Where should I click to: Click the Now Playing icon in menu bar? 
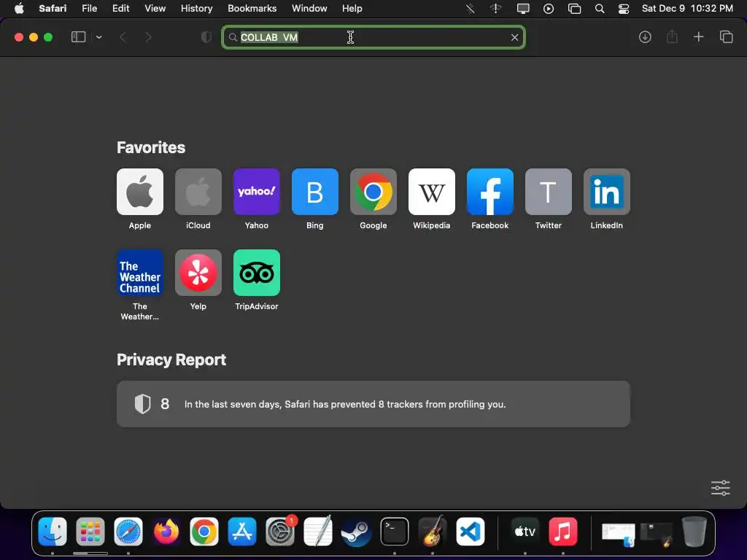click(x=549, y=9)
